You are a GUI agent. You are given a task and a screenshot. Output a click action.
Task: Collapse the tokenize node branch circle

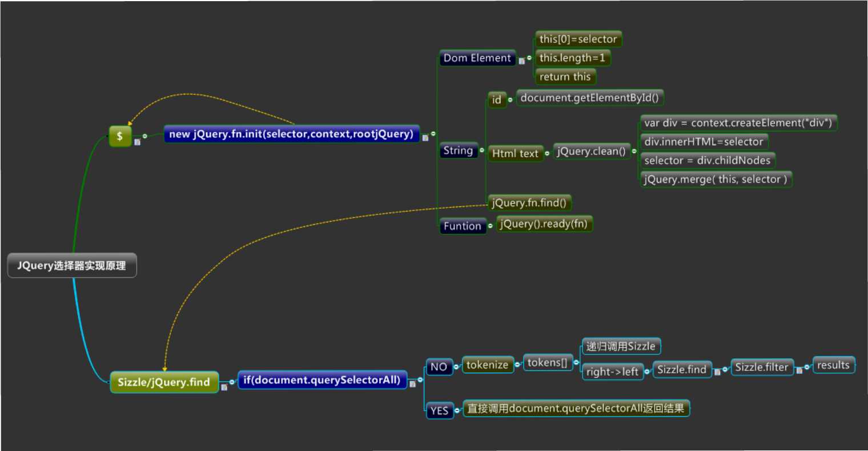pyautogui.click(x=517, y=364)
